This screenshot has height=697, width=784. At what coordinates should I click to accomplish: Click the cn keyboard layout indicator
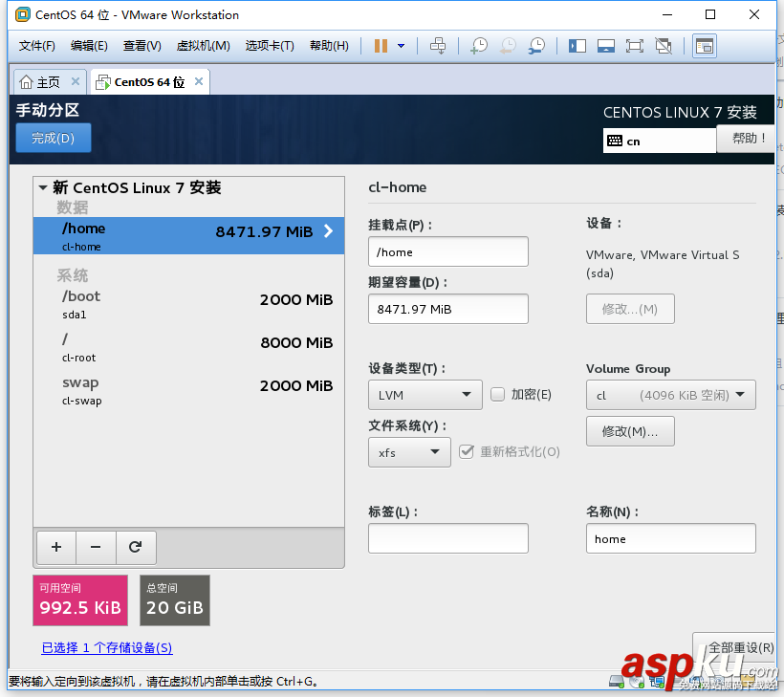(x=659, y=141)
